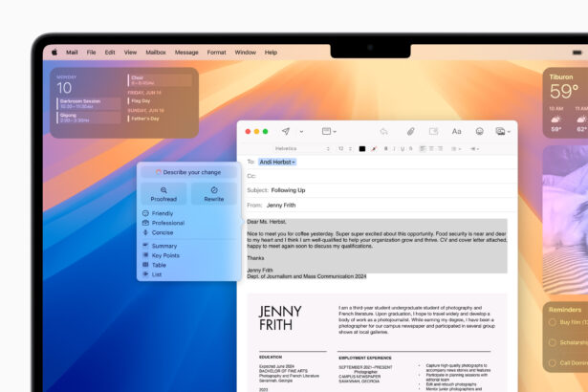This screenshot has width=588, height=392.
Task: Toggle the format bar with Aa icon
Action: [456, 131]
